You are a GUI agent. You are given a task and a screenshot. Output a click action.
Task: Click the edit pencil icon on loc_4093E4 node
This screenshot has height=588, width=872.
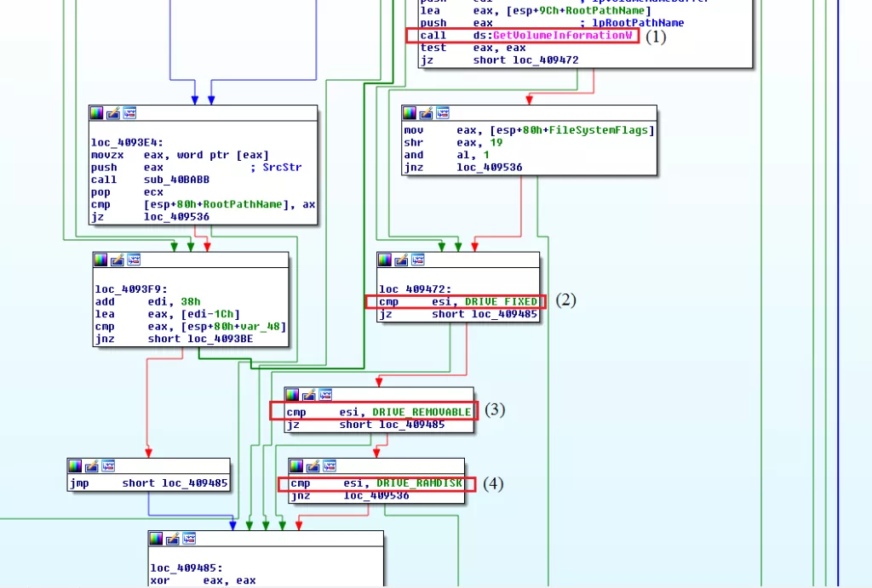113,113
